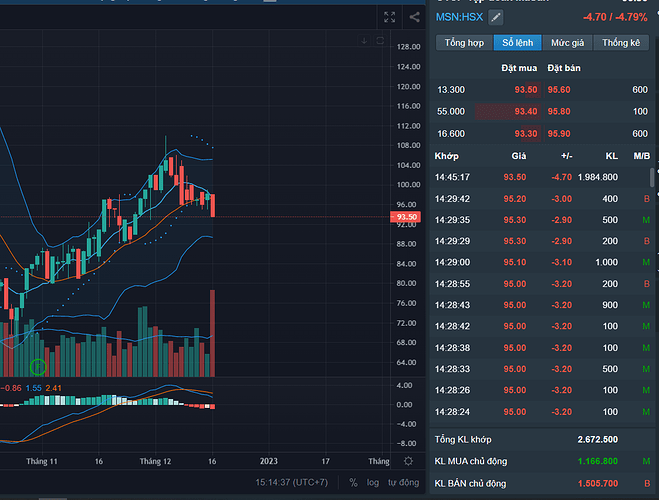Click the 93.50 current price label on axis
Viewport: 659px width, 500px height.
click(x=406, y=217)
